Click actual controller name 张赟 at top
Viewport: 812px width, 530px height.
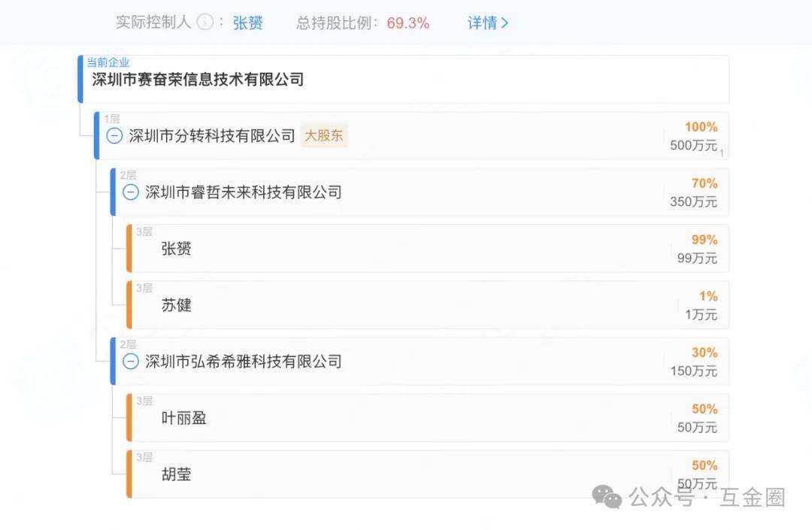(248, 23)
